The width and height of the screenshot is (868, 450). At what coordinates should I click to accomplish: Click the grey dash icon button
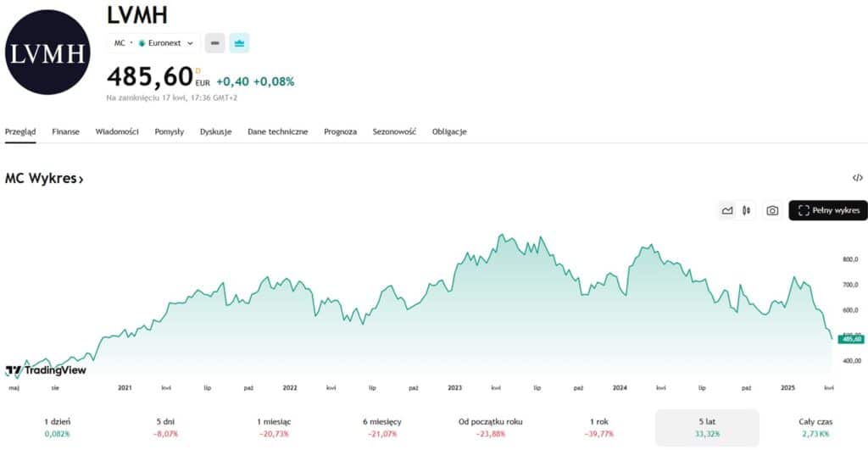(x=214, y=43)
